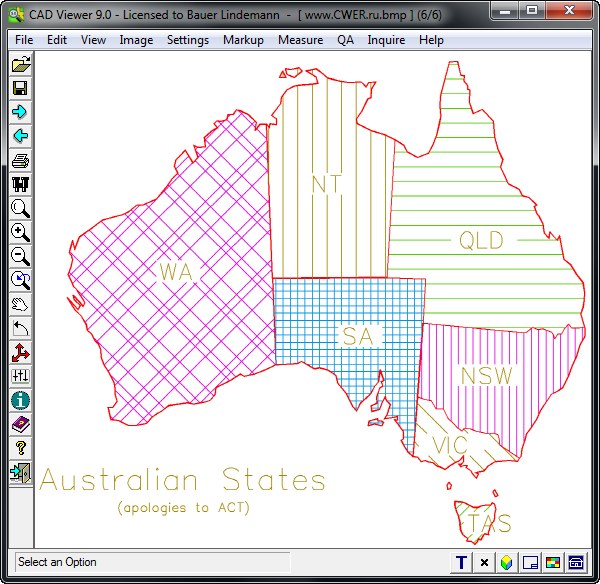Image resolution: width=600 pixels, height=584 pixels.
Task: Click the Open file folder icon
Action: (20, 65)
